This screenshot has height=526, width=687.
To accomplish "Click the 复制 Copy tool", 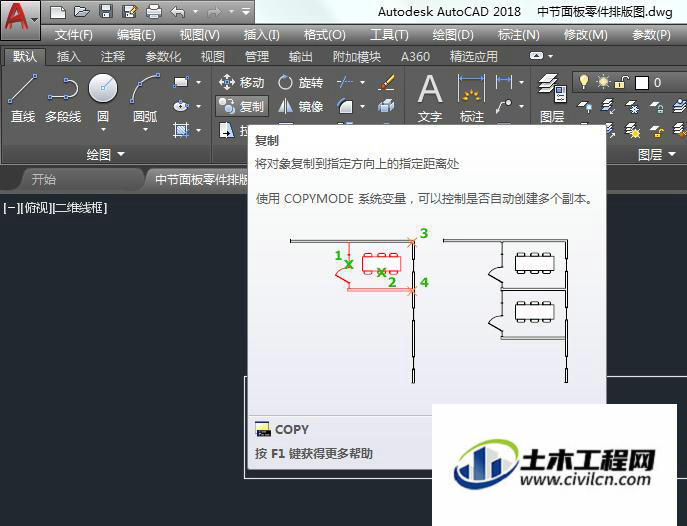I will tap(241, 106).
